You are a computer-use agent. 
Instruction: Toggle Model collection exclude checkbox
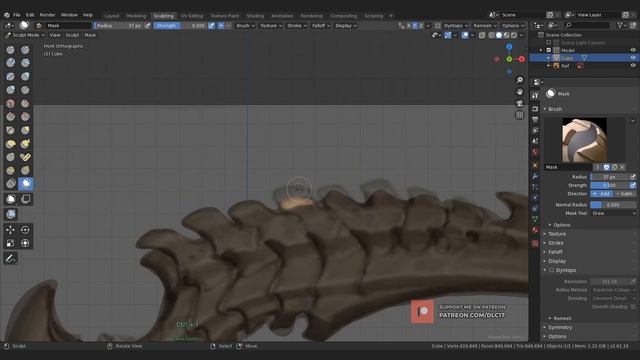(x=549, y=50)
